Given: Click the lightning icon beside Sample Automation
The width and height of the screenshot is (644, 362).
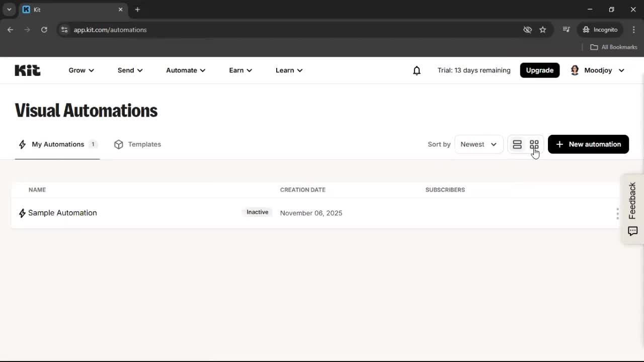Looking at the screenshot, I should 22,213.
